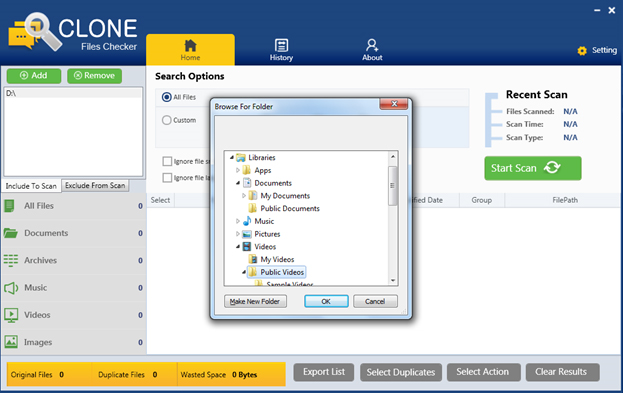Click the Start Scan button
Image resolution: width=623 pixels, height=393 pixels.
tap(533, 168)
